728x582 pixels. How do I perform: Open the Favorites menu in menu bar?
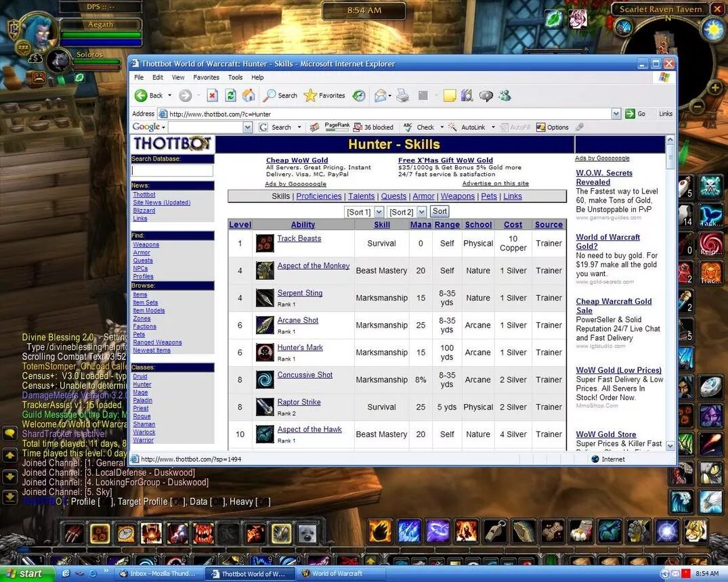206,78
